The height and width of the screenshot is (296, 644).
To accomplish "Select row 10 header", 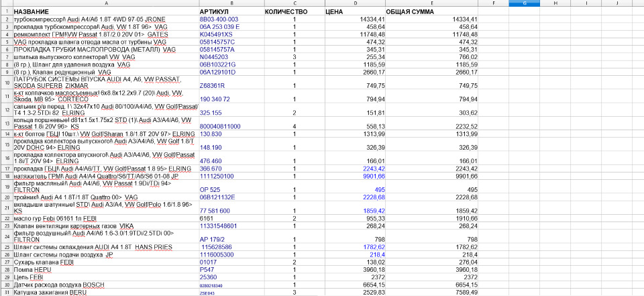I will (7, 83).
